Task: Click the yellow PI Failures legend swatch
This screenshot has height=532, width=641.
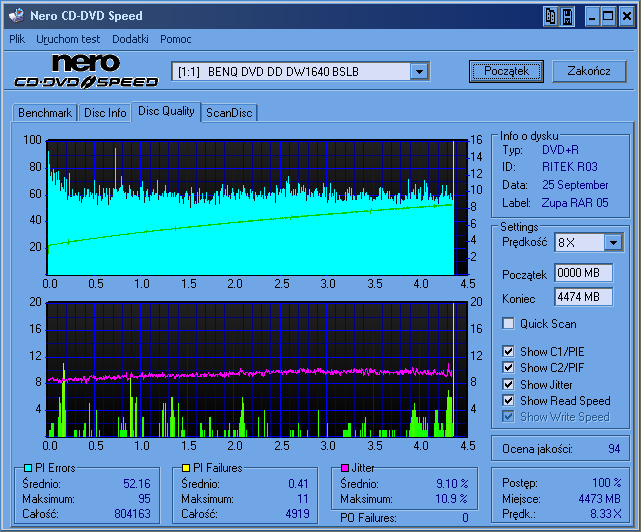Action: (x=186, y=468)
